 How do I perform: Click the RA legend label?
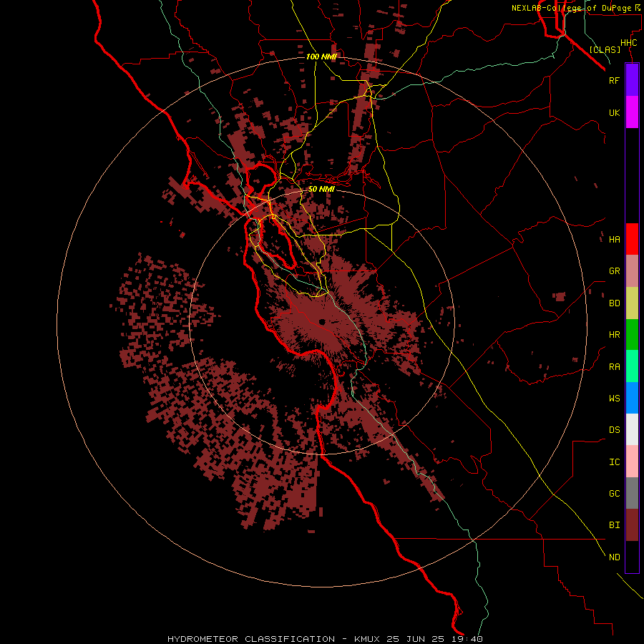pos(614,367)
